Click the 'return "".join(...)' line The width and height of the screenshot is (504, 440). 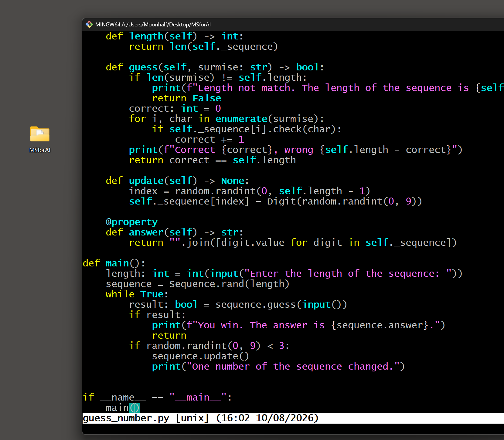coord(293,242)
